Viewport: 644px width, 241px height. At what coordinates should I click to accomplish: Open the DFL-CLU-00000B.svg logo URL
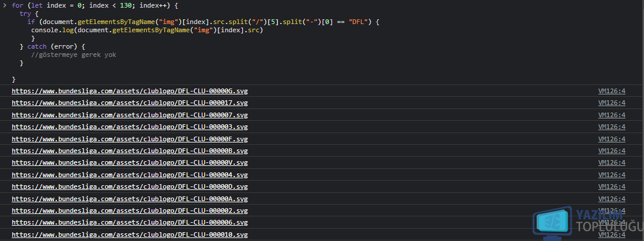(x=130, y=151)
